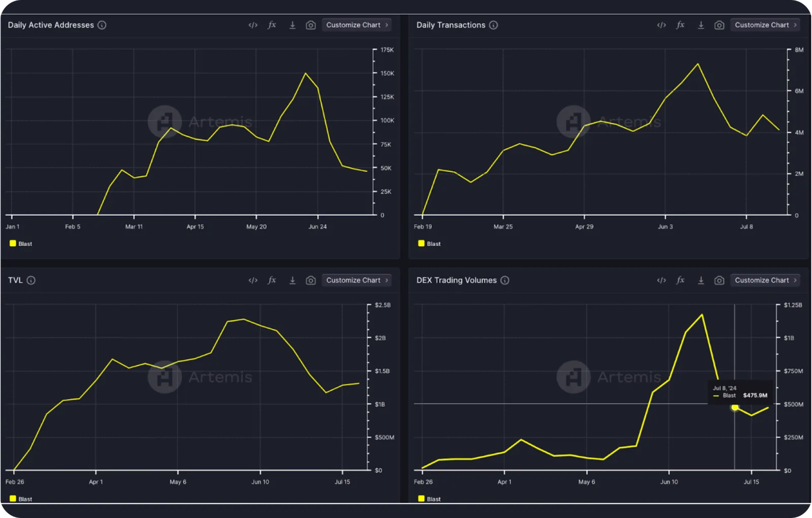Download TVL chart data

tap(292, 280)
